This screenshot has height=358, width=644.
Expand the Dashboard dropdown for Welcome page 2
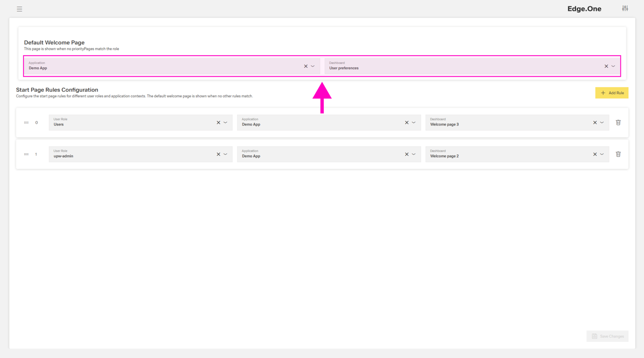pyautogui.click(x=602, y=154)
